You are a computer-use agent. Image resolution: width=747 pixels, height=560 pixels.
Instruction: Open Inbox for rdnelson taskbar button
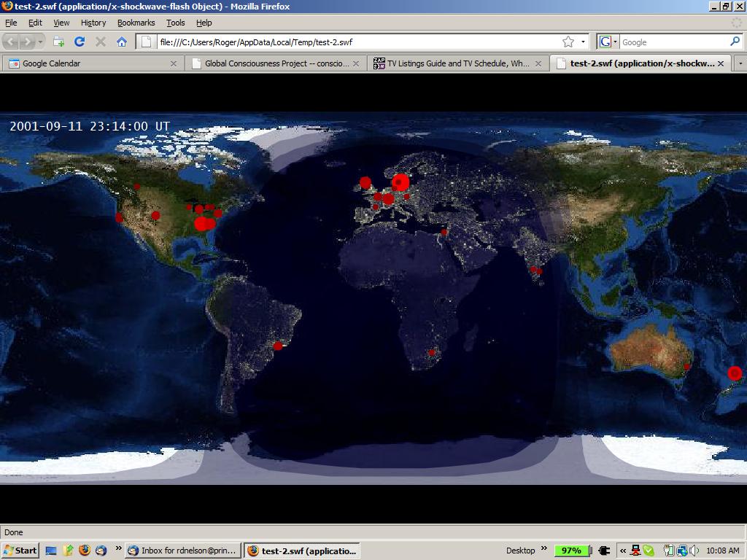coord(182,551)
